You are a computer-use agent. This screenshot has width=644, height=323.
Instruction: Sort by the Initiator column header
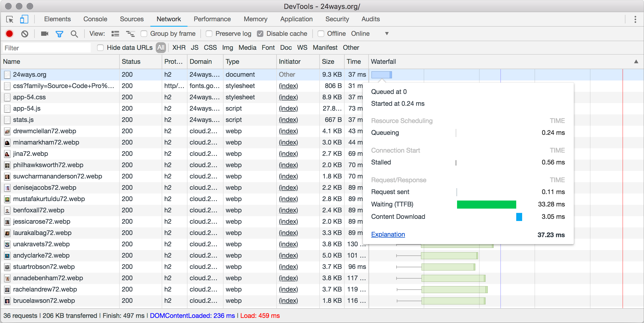click(298, 62)
